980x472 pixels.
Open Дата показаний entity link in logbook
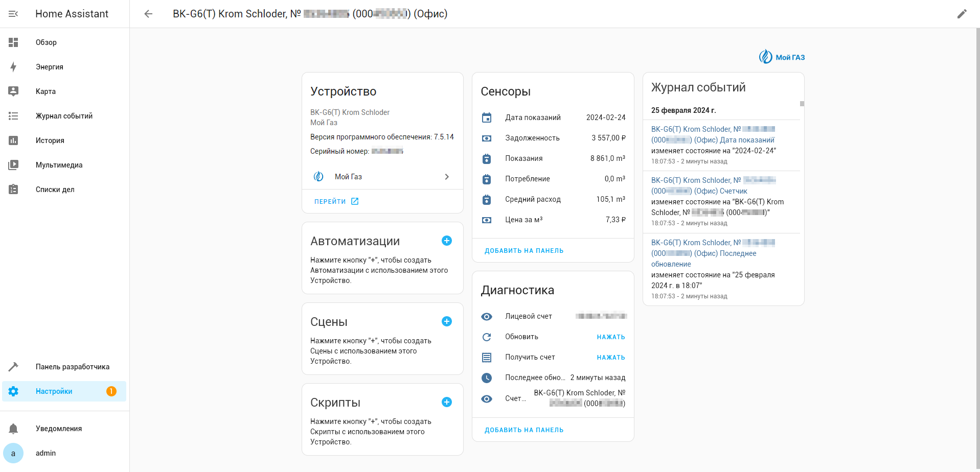(x=713, y=134)
